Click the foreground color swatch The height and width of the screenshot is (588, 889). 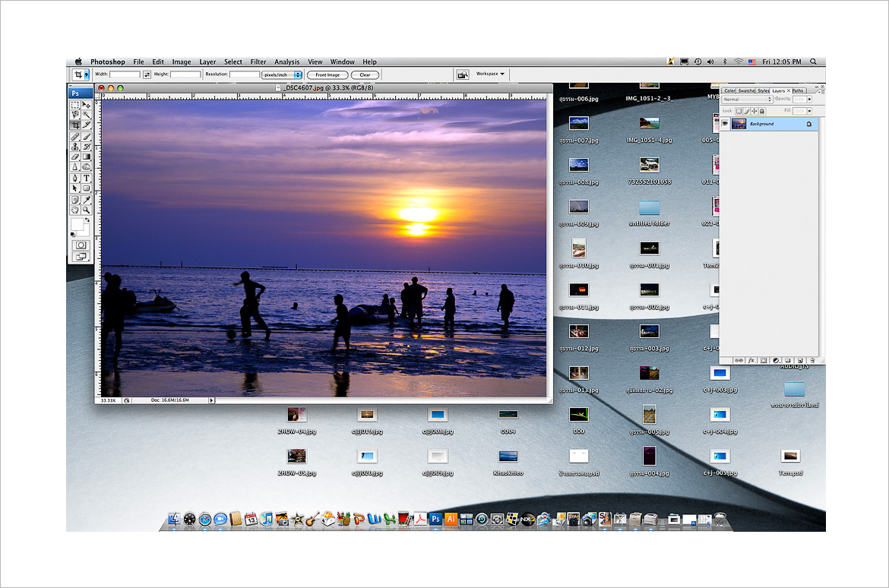pos(77,224)
